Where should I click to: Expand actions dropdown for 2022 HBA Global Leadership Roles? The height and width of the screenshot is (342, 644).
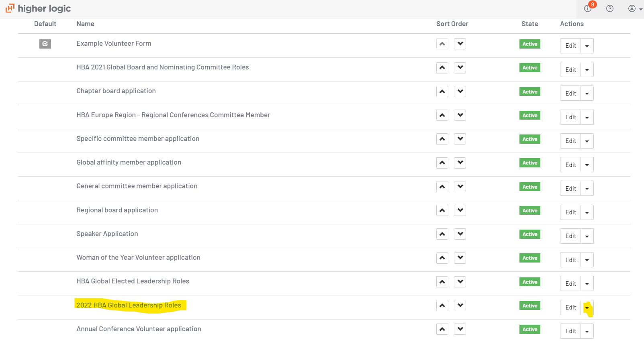[587, 307]
